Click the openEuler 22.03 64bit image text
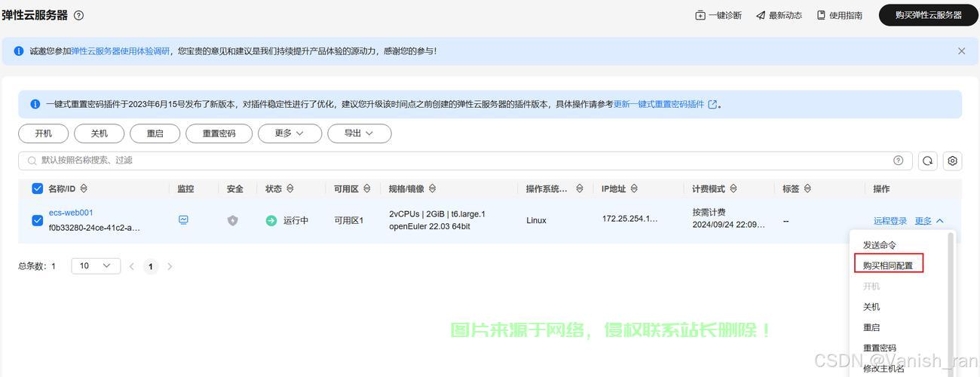This screenshot has height=377, width=980. (430, 226)
